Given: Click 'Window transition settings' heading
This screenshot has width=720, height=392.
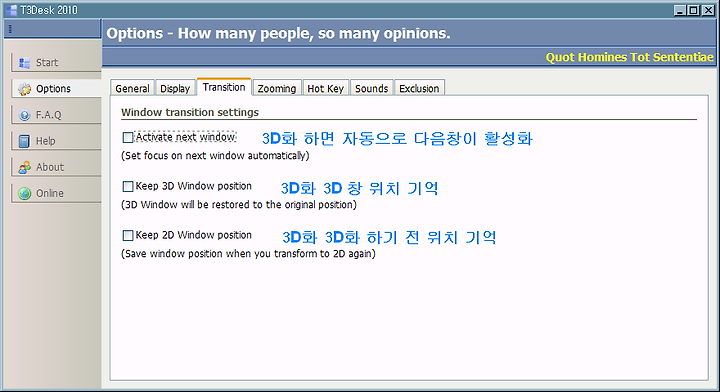Looking at the screenshot, I should [190, 112].
